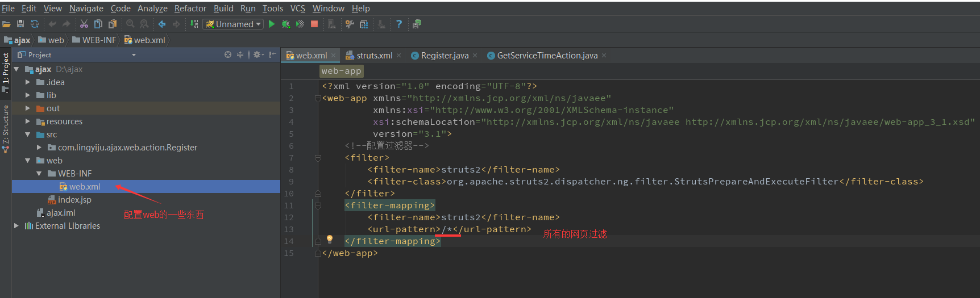Collapse the WEB-INF folder in project tree

[x=39, y=174]
